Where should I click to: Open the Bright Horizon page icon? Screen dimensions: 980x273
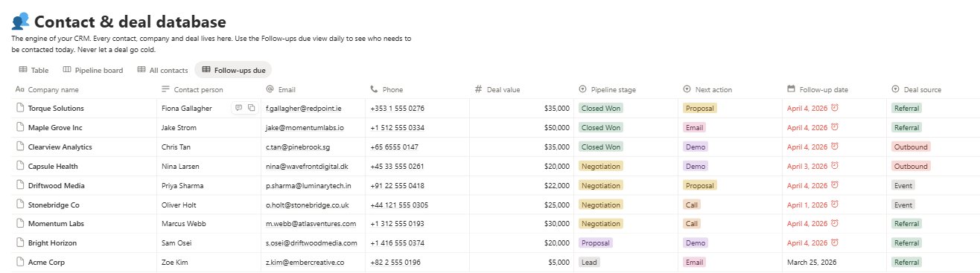(20, 243)
